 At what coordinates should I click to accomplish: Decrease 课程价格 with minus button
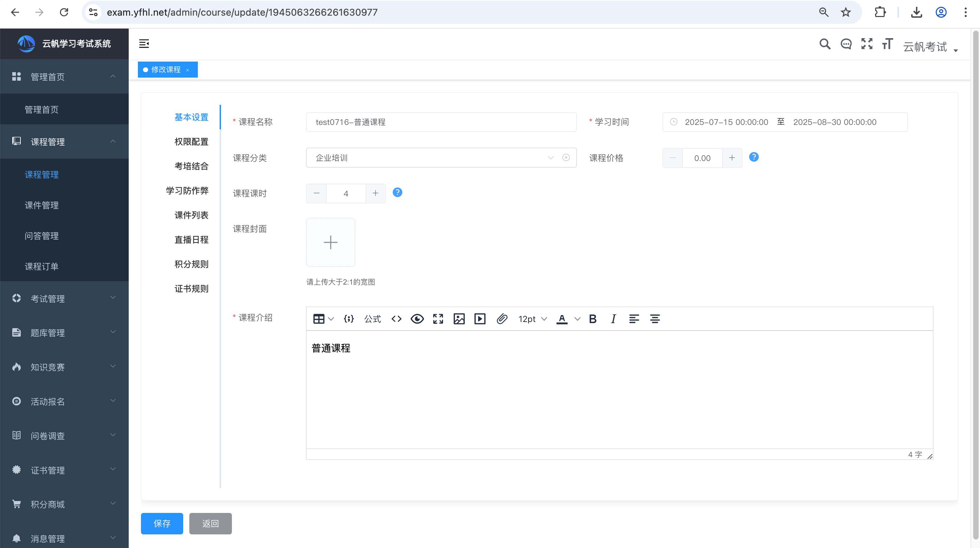pos(673,158)
